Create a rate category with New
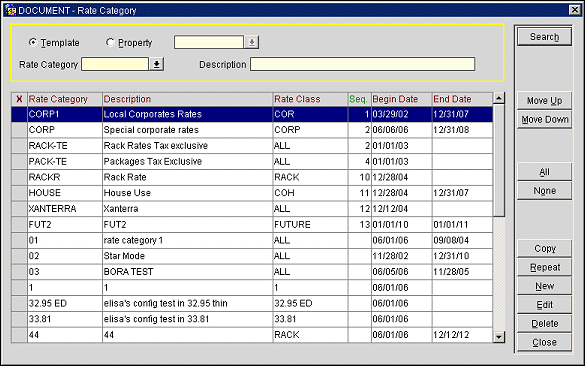The height and width of the screenshot is (366, 585). 544,286
